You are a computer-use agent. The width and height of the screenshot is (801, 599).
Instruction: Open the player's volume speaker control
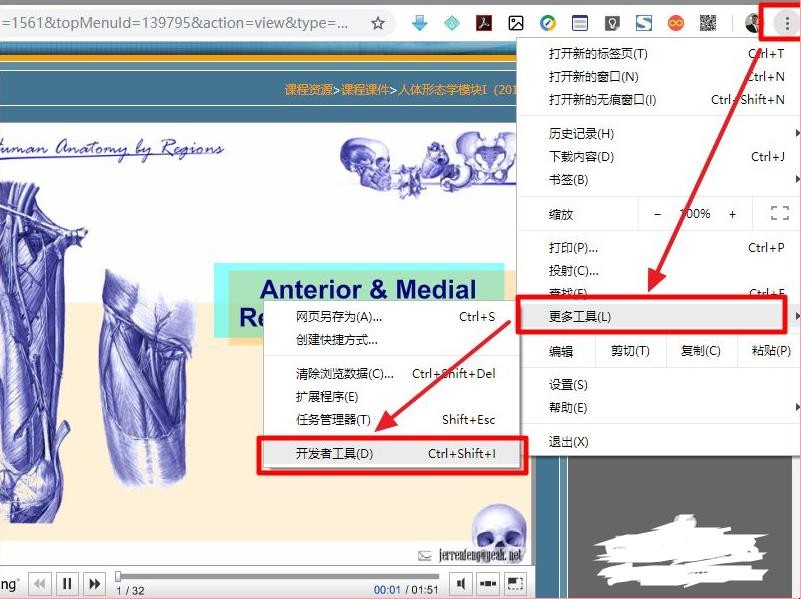pos(461,583)
